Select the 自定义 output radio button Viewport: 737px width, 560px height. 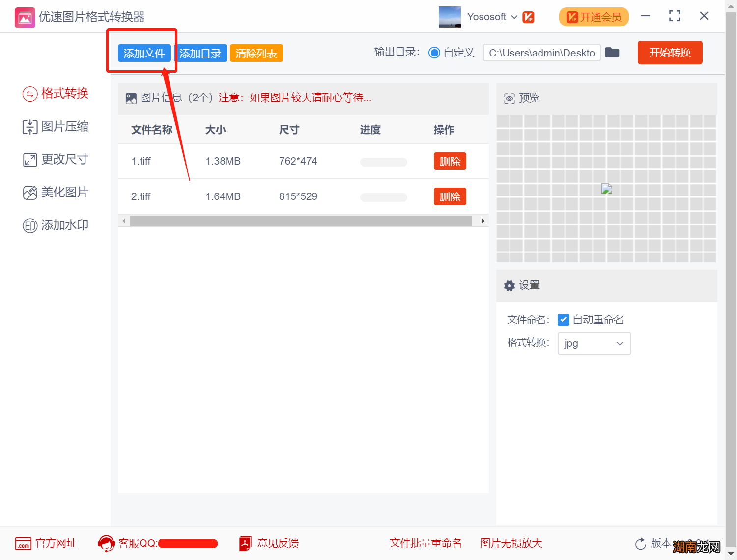pyautogui.click(x=434, y=53)
